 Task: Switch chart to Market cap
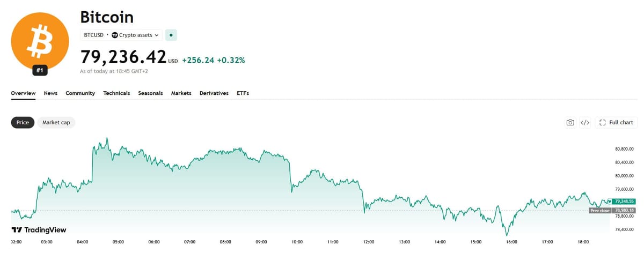[56, 123]
